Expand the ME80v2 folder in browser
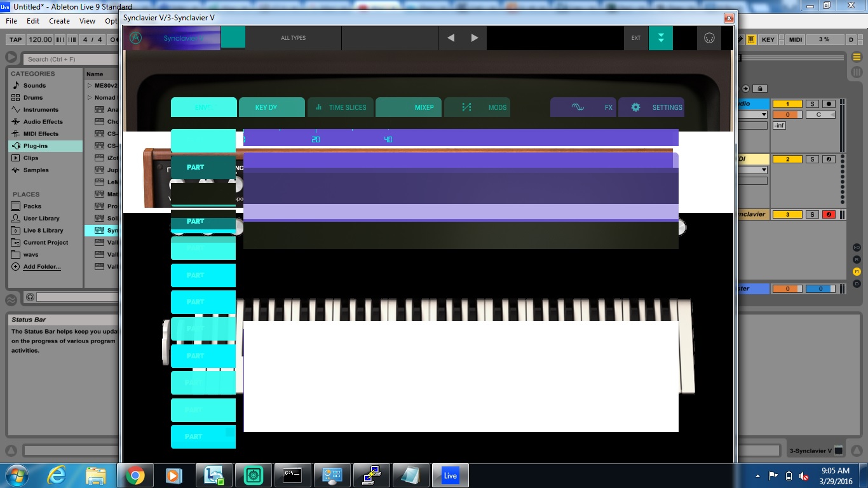This screenshot has height=488, width=868. click(x=90, y=86)
